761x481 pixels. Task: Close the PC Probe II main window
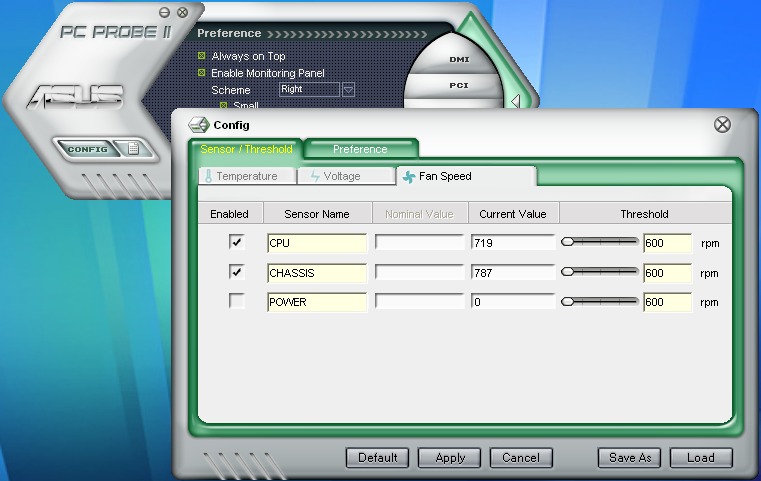[182, 13]
